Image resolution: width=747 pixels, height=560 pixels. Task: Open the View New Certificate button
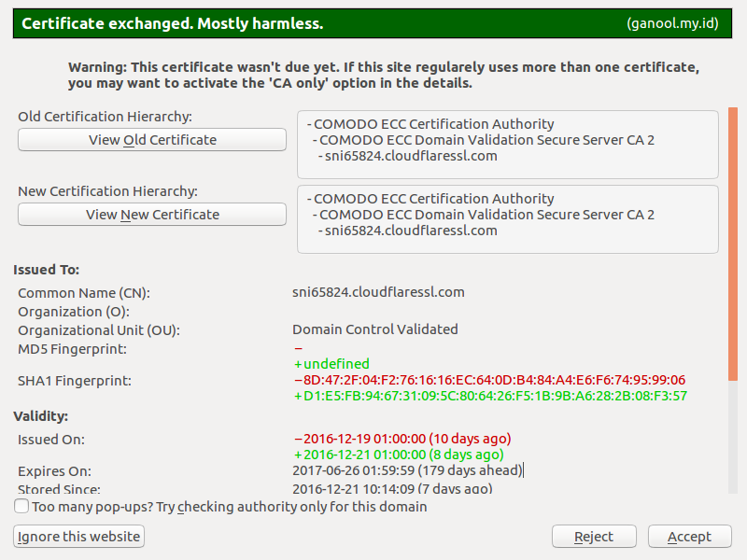coord(152,215)
